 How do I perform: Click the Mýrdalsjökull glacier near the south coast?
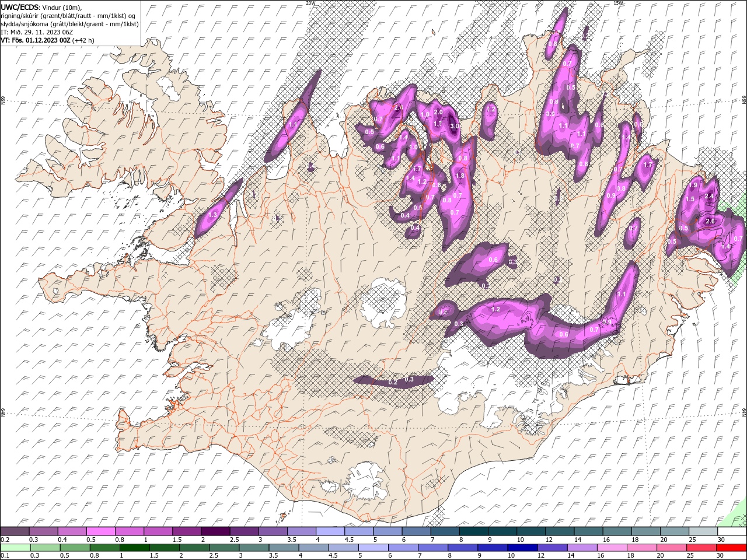point(365,481)
